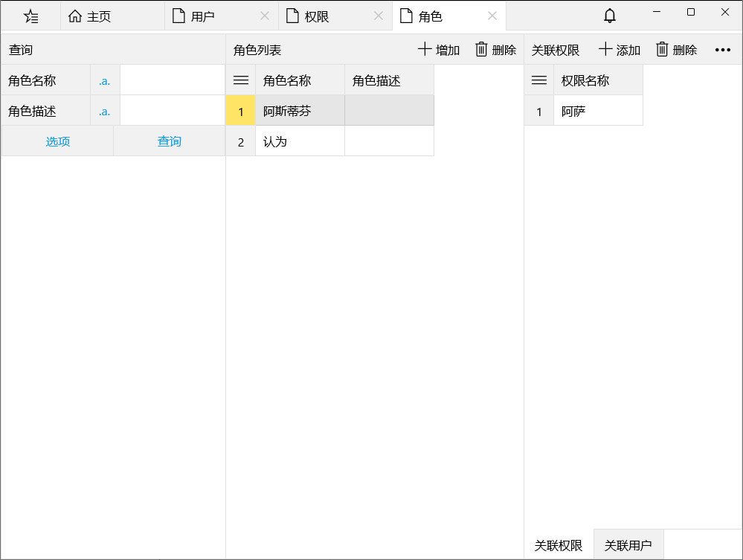
Task: Click trash icon to delete linked permission
Action: (x=662, y=50)
